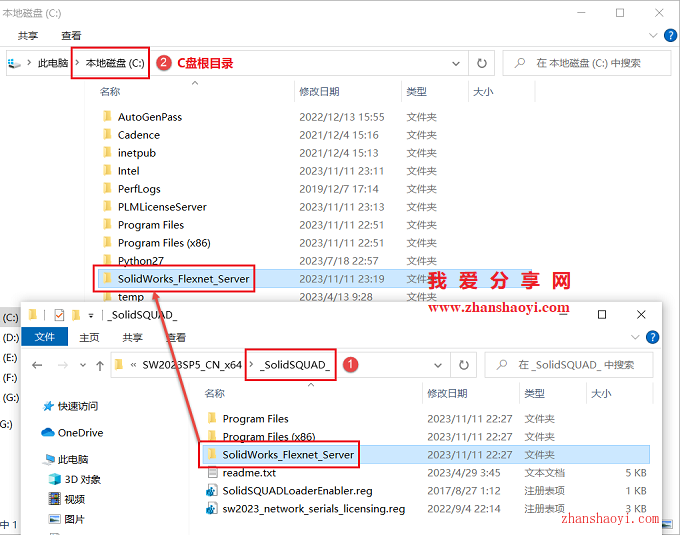Screen dimensions: 680x535
Task: Click the OneDrive cloud icon
Action: point(47,432)
